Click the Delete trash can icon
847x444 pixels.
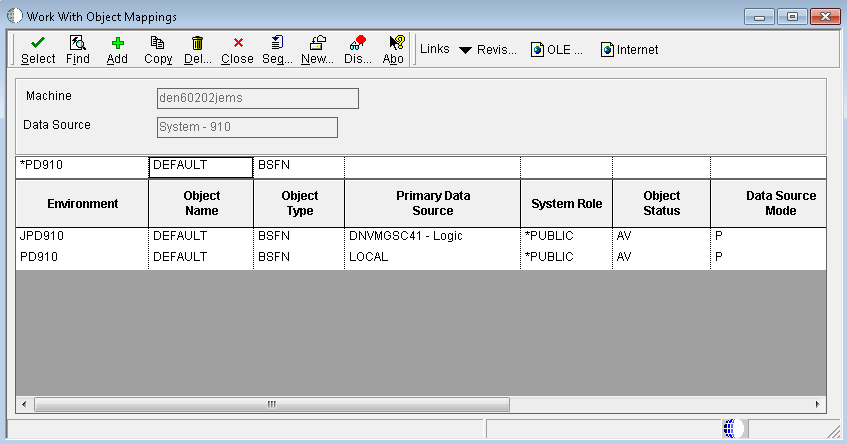click(198, 43)
